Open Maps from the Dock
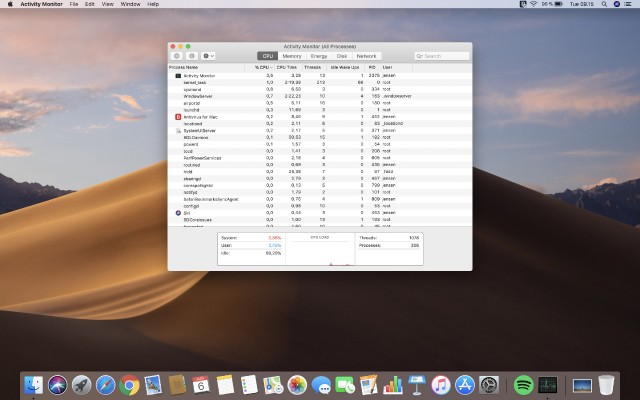The height and width of the screenshot is (400, 640). pyautogui.click(x=273, y=385)
